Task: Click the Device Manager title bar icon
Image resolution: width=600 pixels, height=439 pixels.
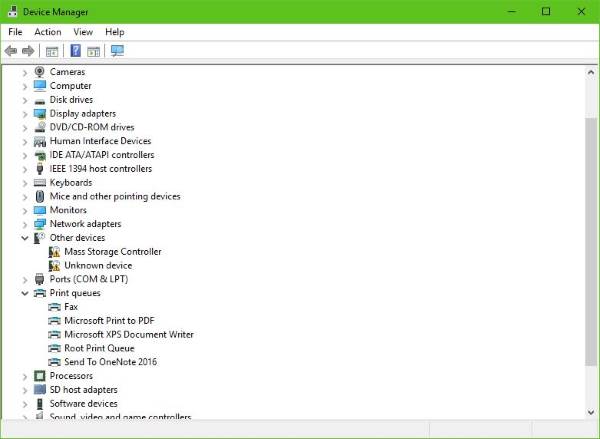Action: pos(13,11)
